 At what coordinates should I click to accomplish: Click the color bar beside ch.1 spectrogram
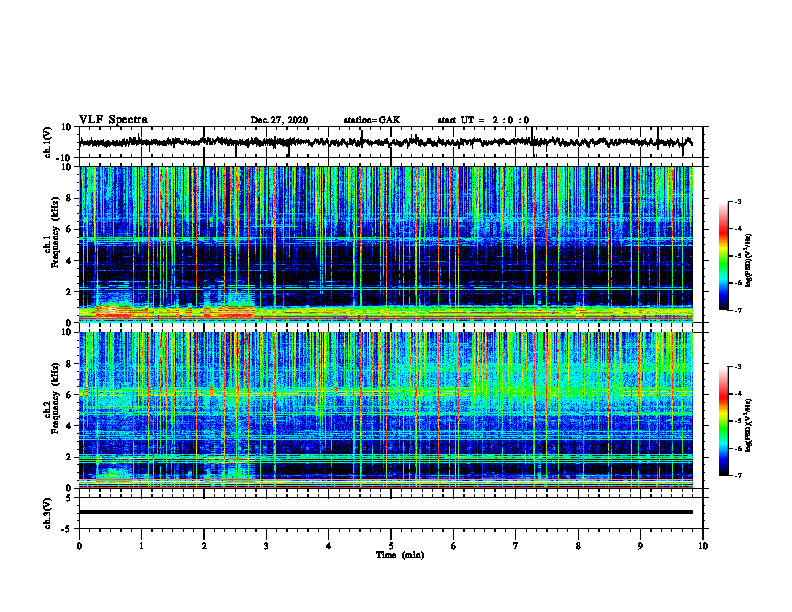pyautogui.click(x=723, y=256)
